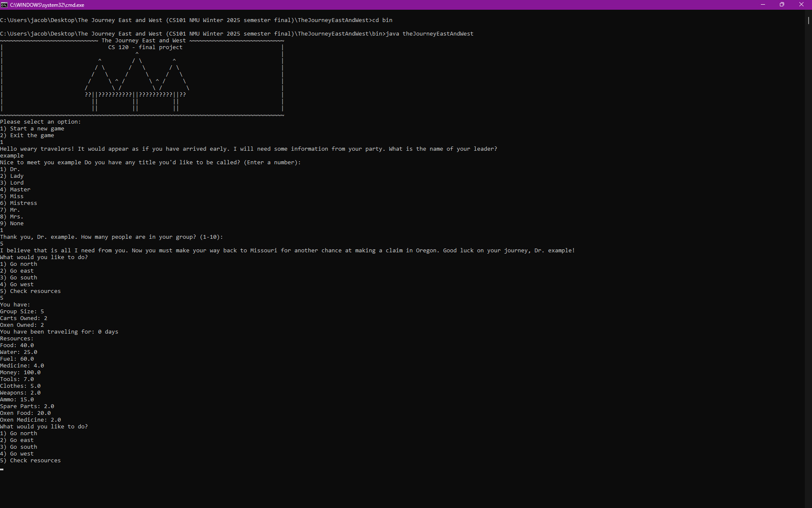Click the "2) Exit the game" text
This screenshot has width=812, height=508.
27,135
